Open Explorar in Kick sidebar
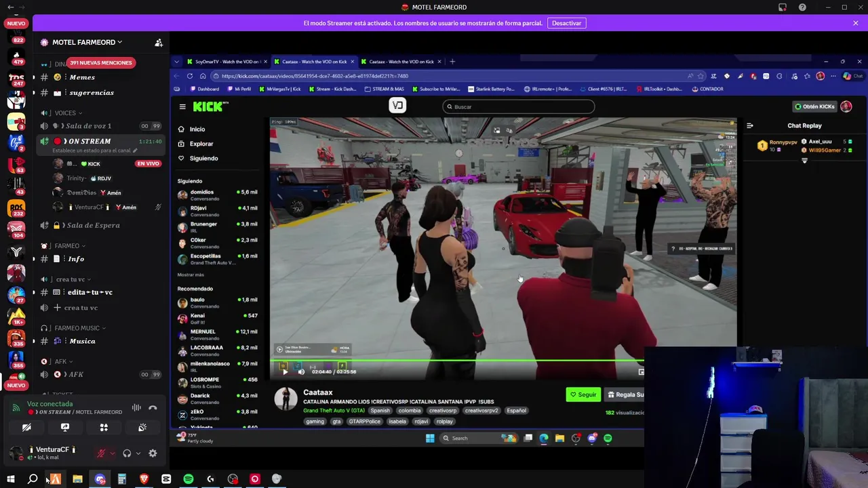This screenshot has height=488, width=868. pos(201,144)
